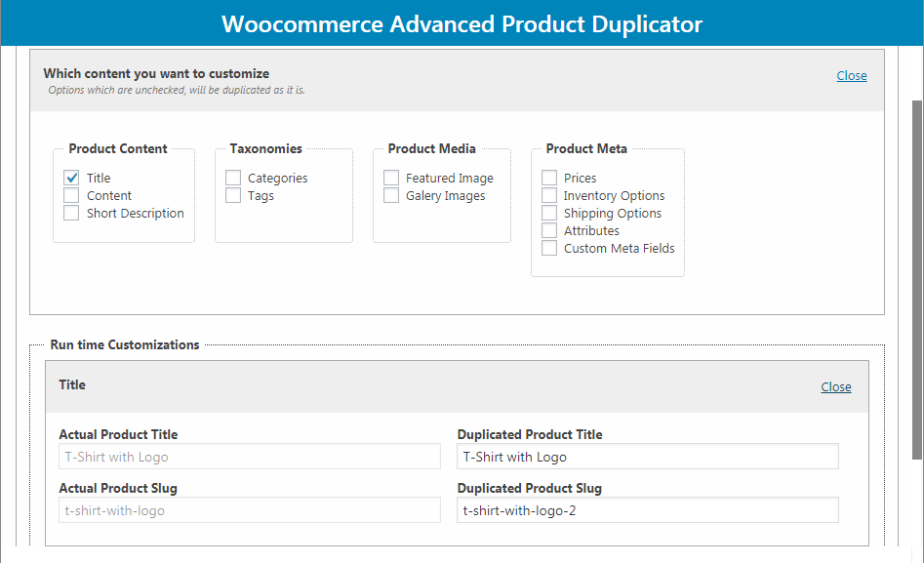
Task: Click the vertical scrollbar on the right
Action: [x=915, y=293]
